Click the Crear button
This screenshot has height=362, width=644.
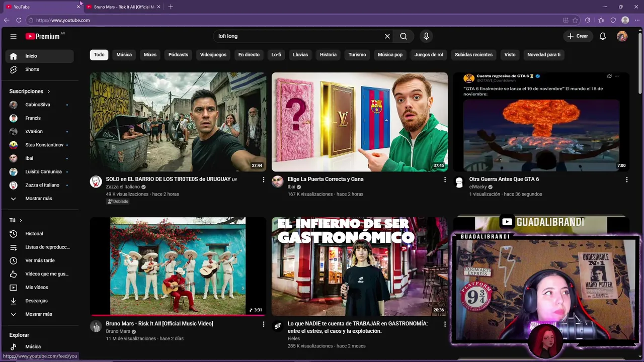pyautogui.click(x=578, y=36)
